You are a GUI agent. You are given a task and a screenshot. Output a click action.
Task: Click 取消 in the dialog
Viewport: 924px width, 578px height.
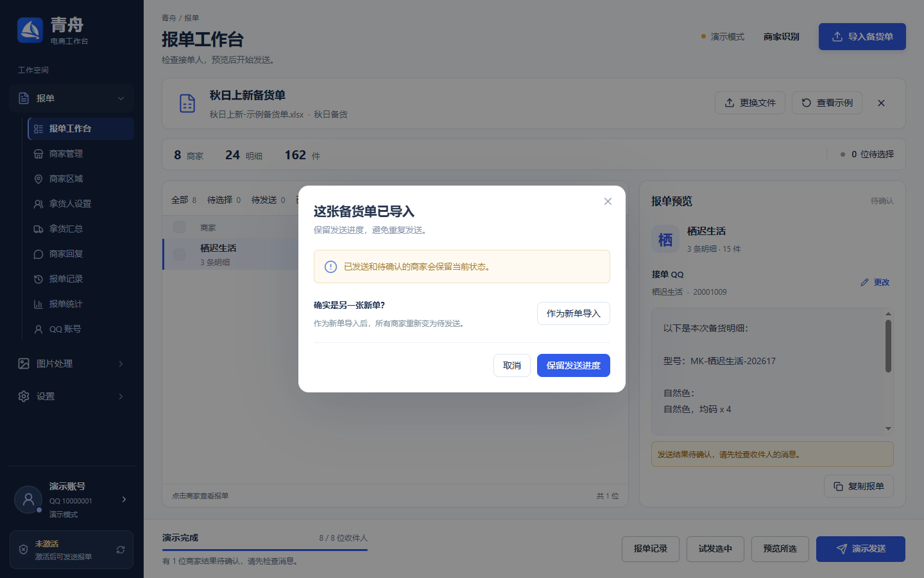(x=512, y=365)
